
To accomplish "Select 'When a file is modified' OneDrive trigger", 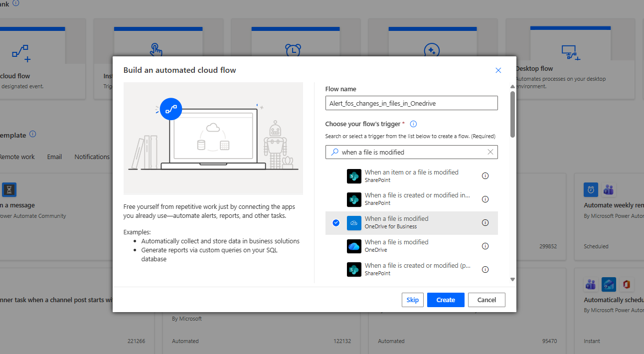I will [x=396, y=246].
